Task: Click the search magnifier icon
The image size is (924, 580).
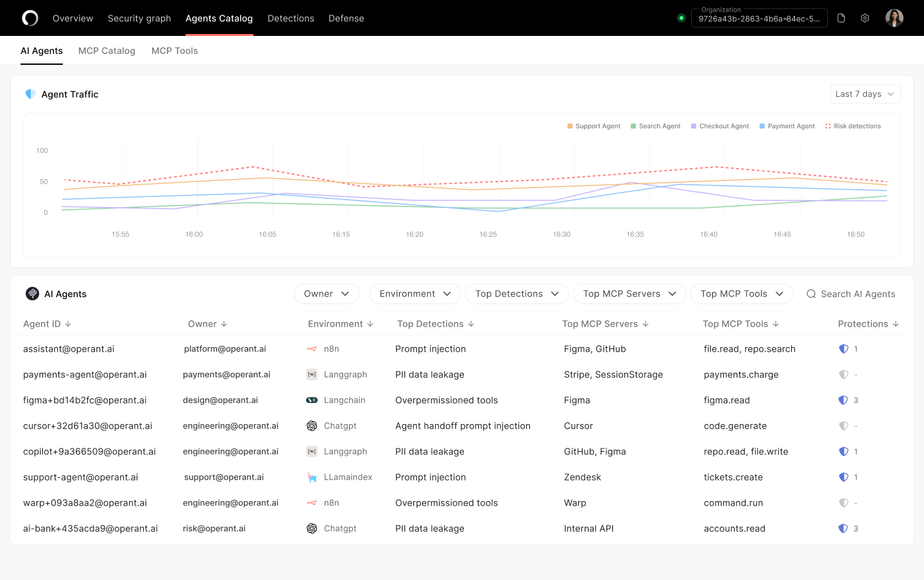Action: [811, 294]
